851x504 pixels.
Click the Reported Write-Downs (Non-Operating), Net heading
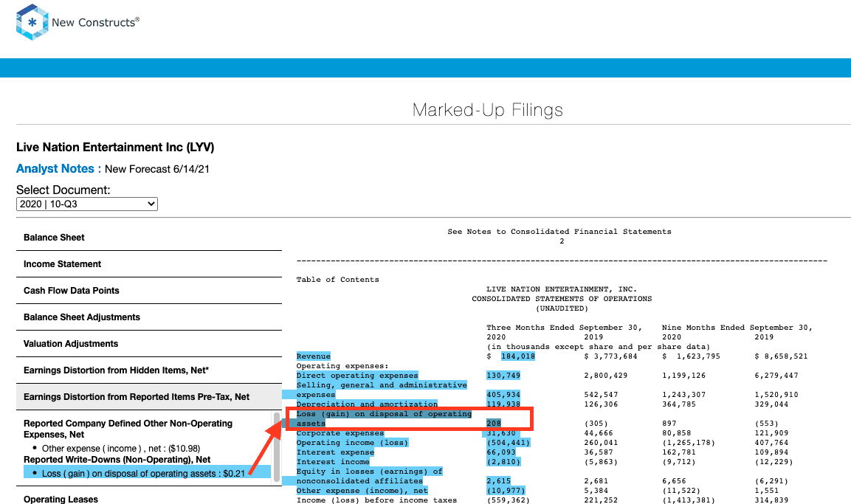coord(117,460)
